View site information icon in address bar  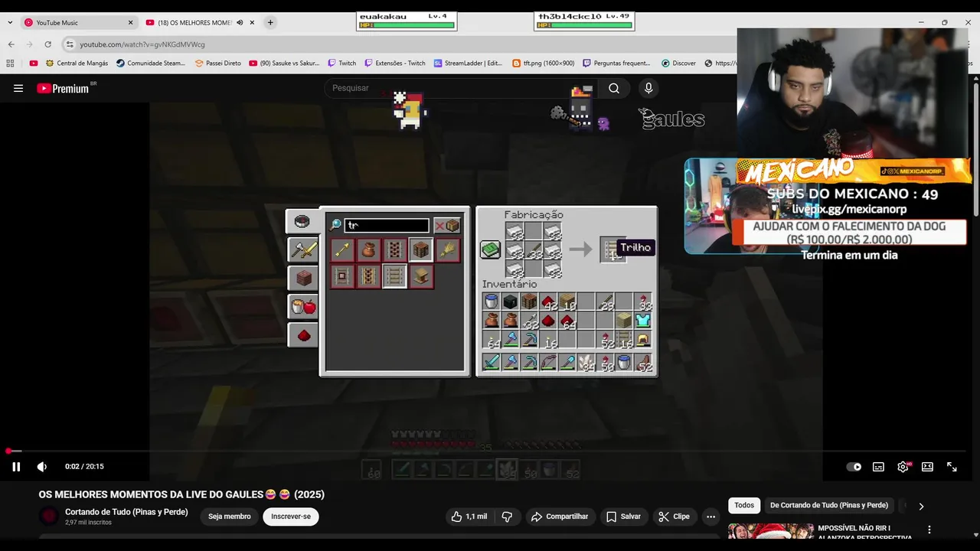click(x=70, y=44)
